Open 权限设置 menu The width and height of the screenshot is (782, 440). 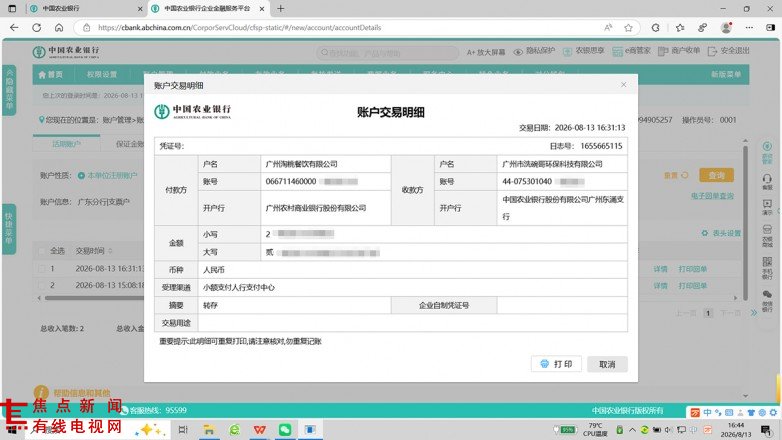pyautogui.click(x=102, y=74)
